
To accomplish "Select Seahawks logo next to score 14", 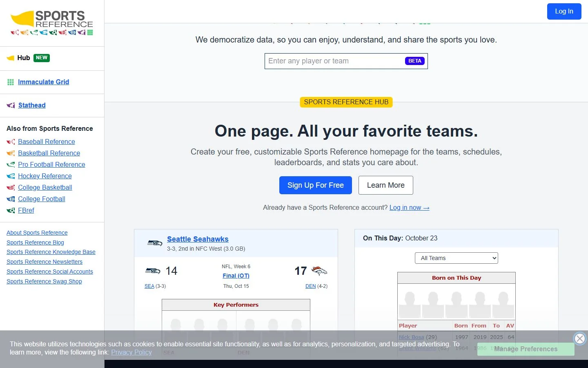I will click(153, 271).
